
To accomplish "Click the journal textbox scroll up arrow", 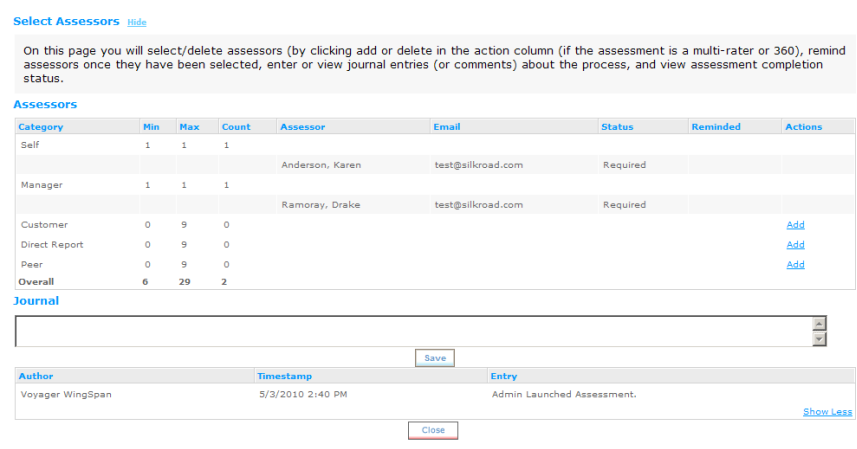I will click(x=819, y=324).
